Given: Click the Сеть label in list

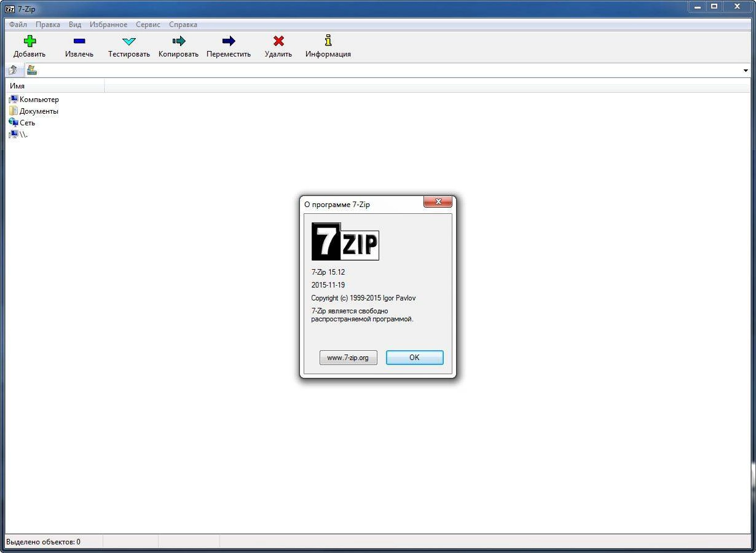Looking at the screenshot, I should point(27,123).
